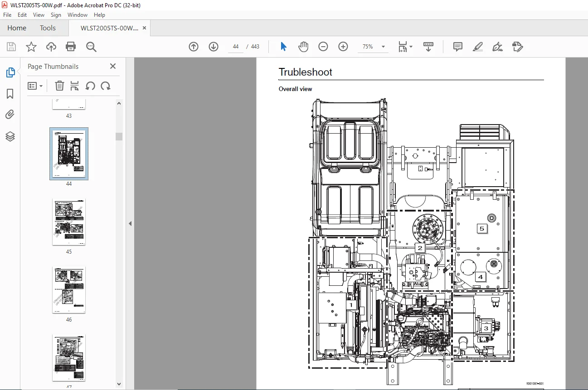Viewport: 588px width, 390px height.
Task: Click the 'Overall view' text
Action: [x=295, y=89]
